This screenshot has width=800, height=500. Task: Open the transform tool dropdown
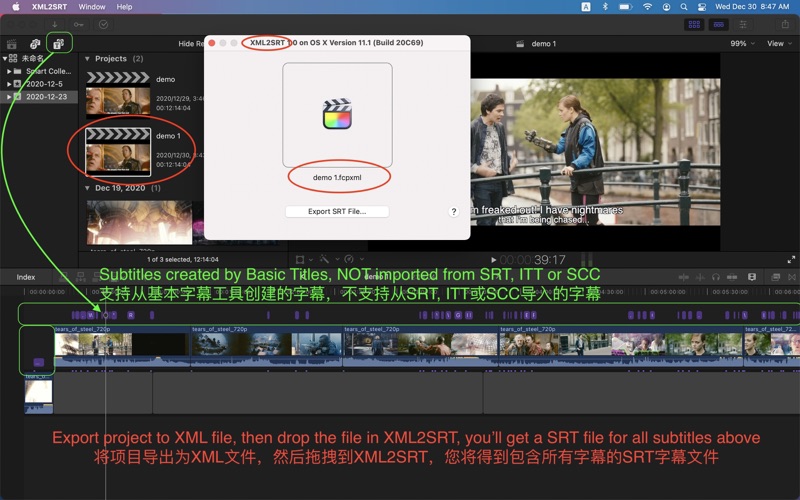pos(304,260)
